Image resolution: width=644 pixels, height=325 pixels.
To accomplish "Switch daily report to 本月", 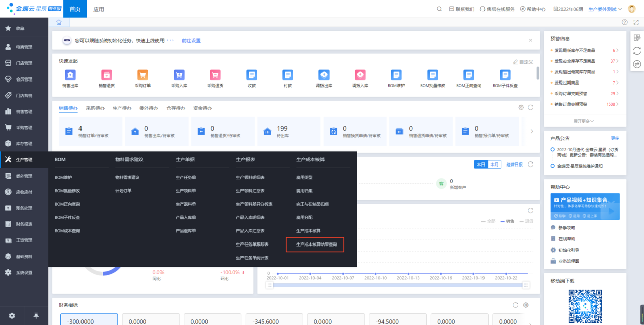I will click(x=495, y=165).
